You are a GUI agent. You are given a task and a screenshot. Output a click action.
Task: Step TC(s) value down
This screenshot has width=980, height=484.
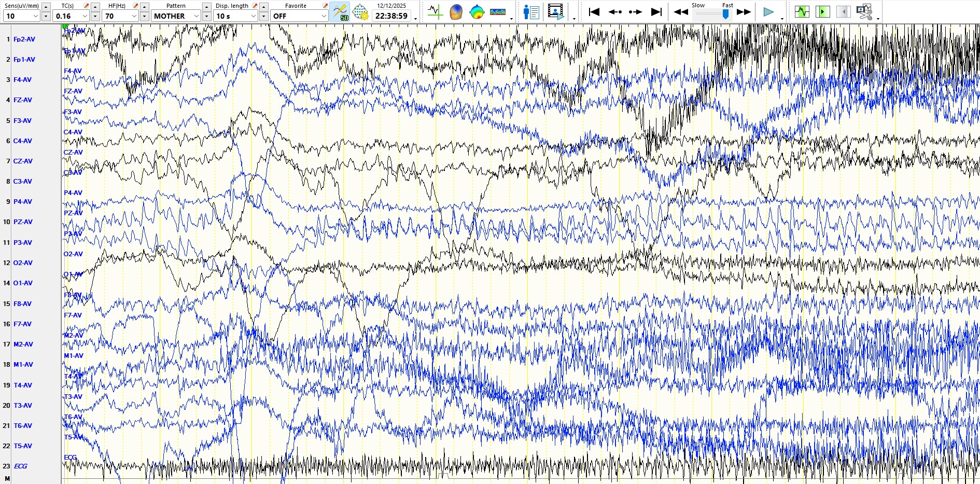95,16
